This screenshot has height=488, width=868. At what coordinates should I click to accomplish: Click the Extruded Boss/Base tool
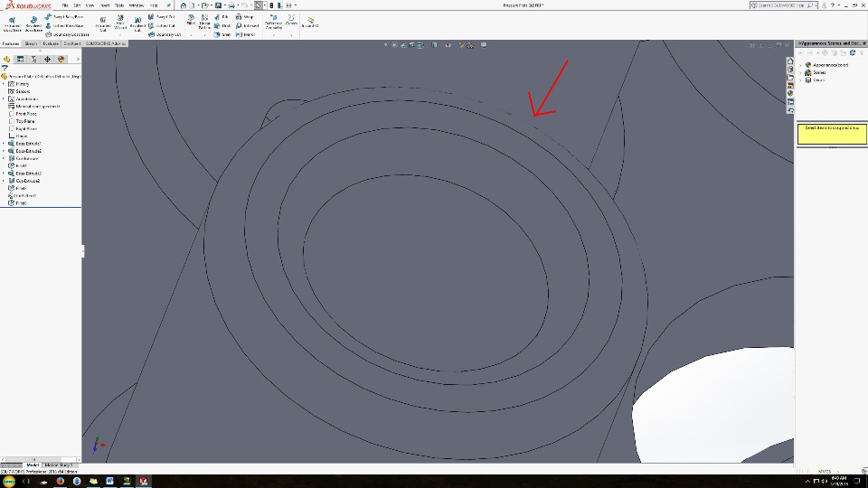(12, 23)
